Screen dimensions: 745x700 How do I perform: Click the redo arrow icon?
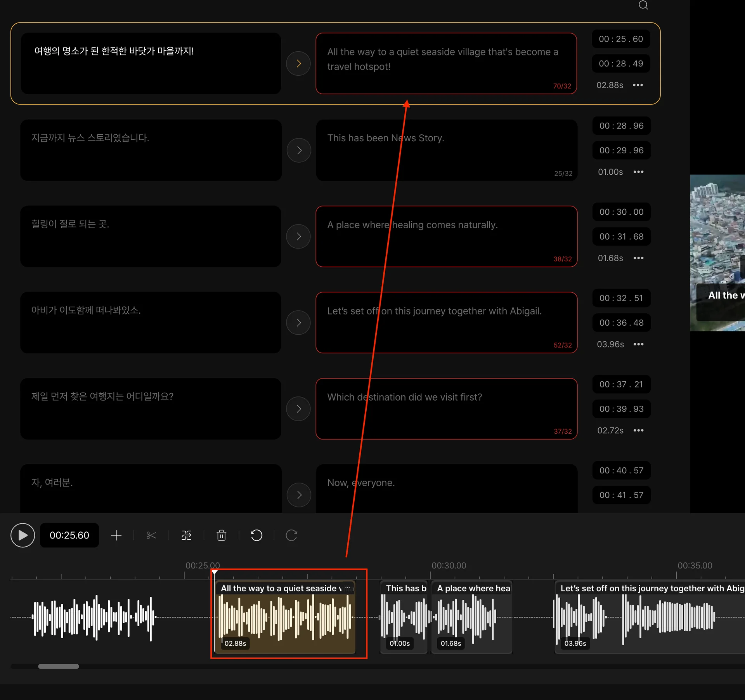point(291,535)
